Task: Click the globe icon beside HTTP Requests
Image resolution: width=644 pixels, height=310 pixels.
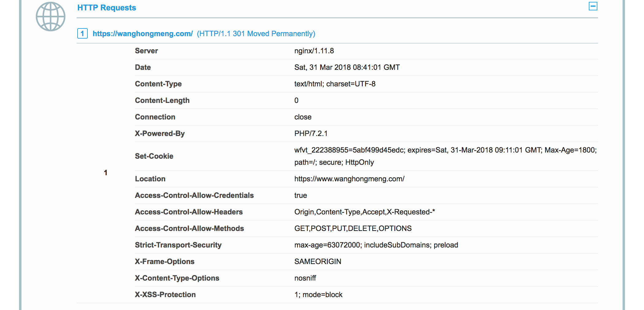Action: coord(51,17)
